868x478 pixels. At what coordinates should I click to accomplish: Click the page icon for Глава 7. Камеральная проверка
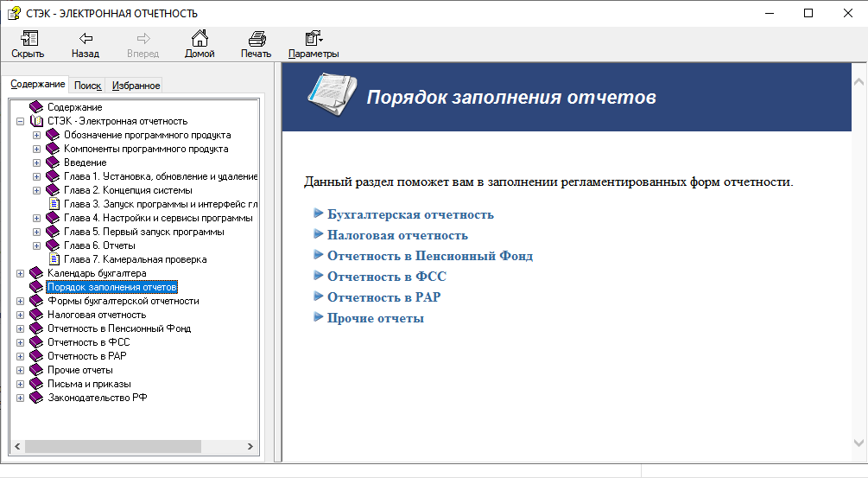pyautogui.click(x=54, y=259)
